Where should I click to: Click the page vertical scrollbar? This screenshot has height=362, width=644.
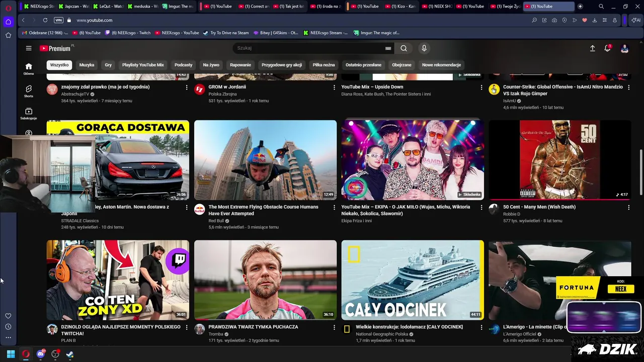click(641, 172)
